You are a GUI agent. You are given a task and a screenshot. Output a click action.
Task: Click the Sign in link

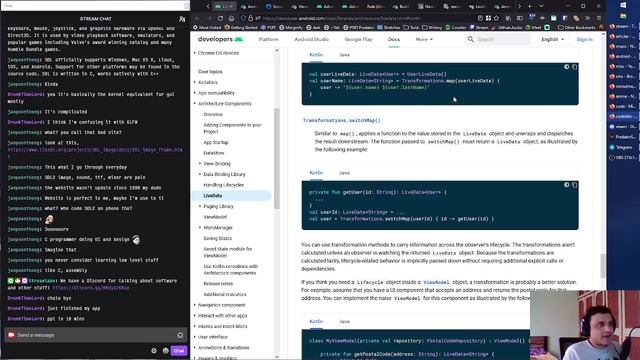click(584, 39)
